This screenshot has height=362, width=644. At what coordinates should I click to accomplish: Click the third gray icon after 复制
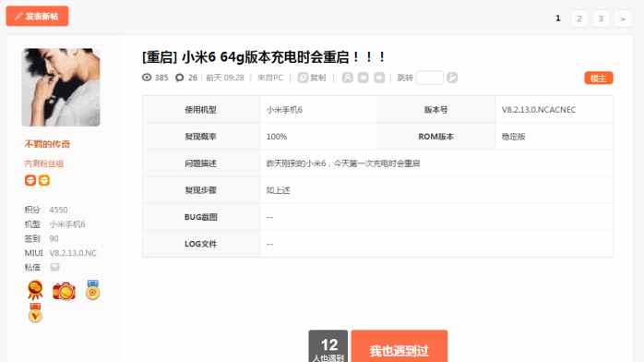coord(379,78)
